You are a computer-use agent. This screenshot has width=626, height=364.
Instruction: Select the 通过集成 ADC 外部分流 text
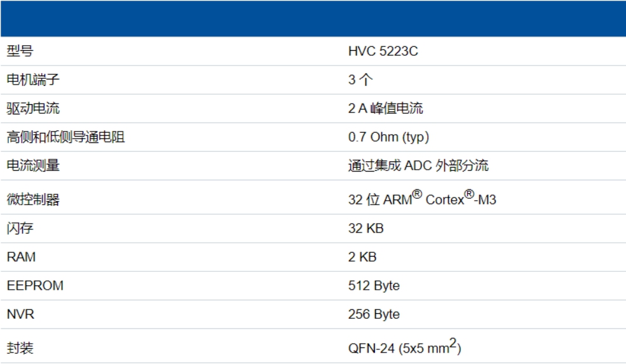pyautogui.click(x=418, y=166)
